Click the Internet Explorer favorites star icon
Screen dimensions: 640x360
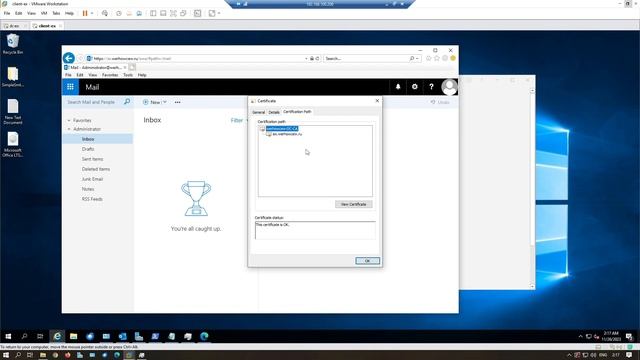[437, 58]
